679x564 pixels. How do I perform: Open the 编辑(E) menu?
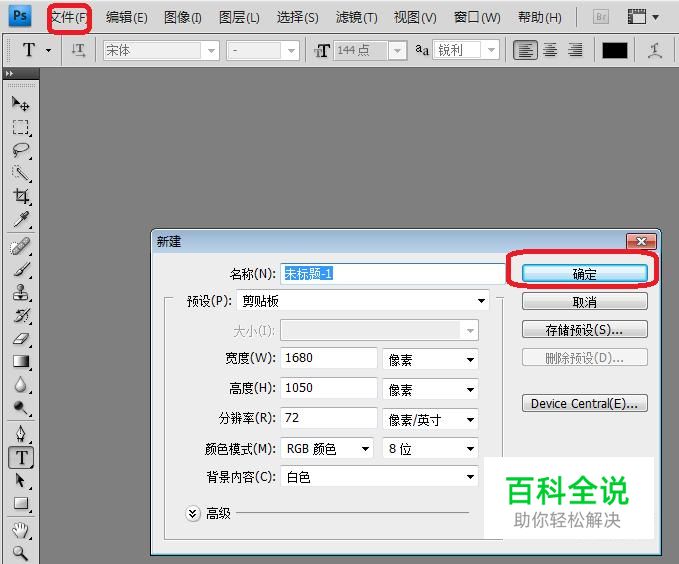126,18
